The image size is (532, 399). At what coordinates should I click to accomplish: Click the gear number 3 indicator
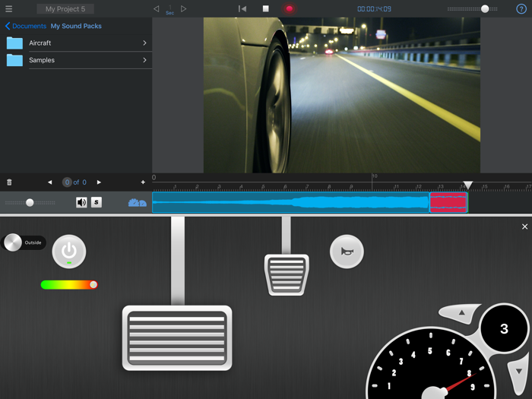pyautogui.click(x=504, y=328)
